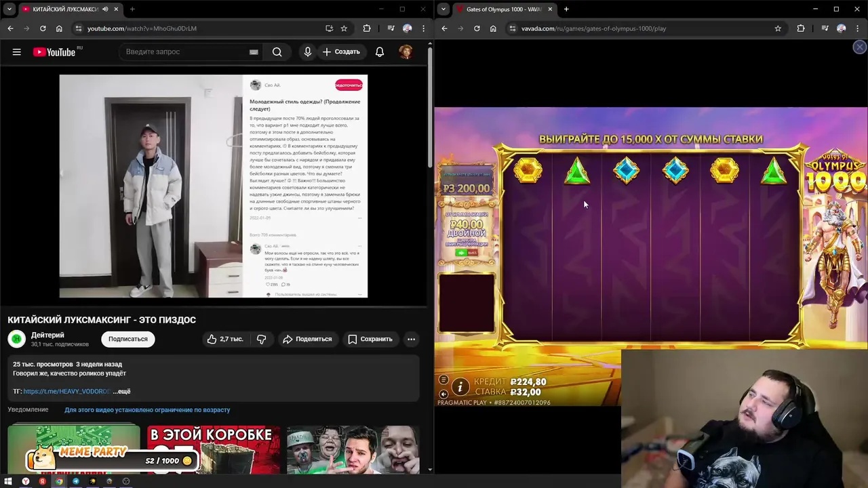Click the youtube.com address bar URL
Image resolution: width=868 pixels, height=488 pixels.
tap(142, 28)
